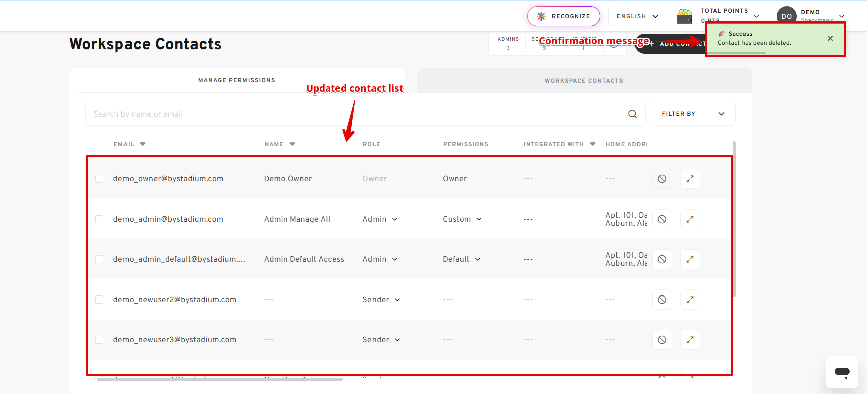
Task: Click the Recognize button
Action: coord(563,16)
